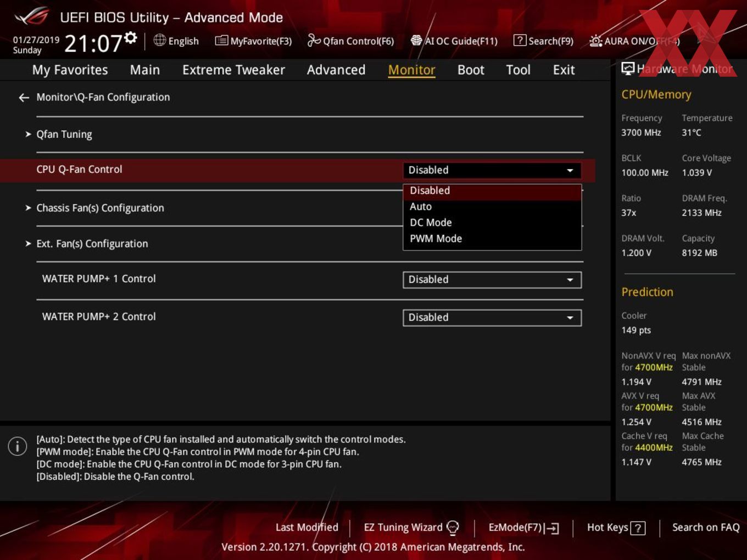This screenshot has width=747, height=560.
Task: Click the 8192 MB capacity value
Action: (x=699, y=253)
